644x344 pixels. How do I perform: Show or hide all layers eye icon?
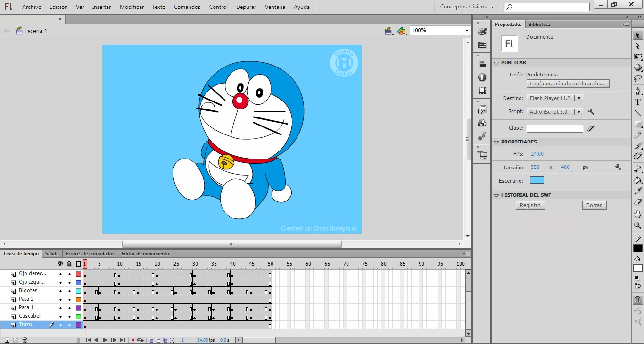[x=60, y=264]
